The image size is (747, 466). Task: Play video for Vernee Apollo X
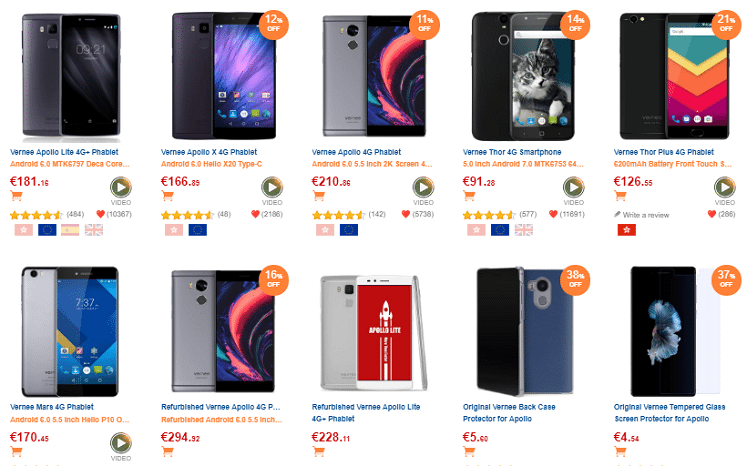tap(272, 187)
